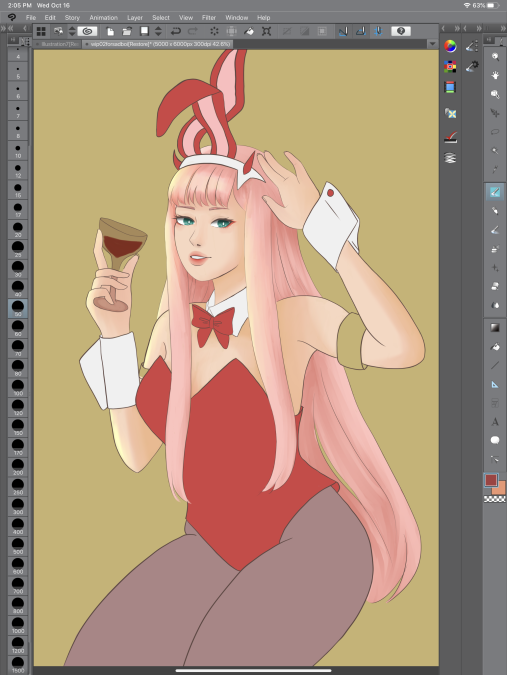Open the Material palette icon

(x=450, y=113)
